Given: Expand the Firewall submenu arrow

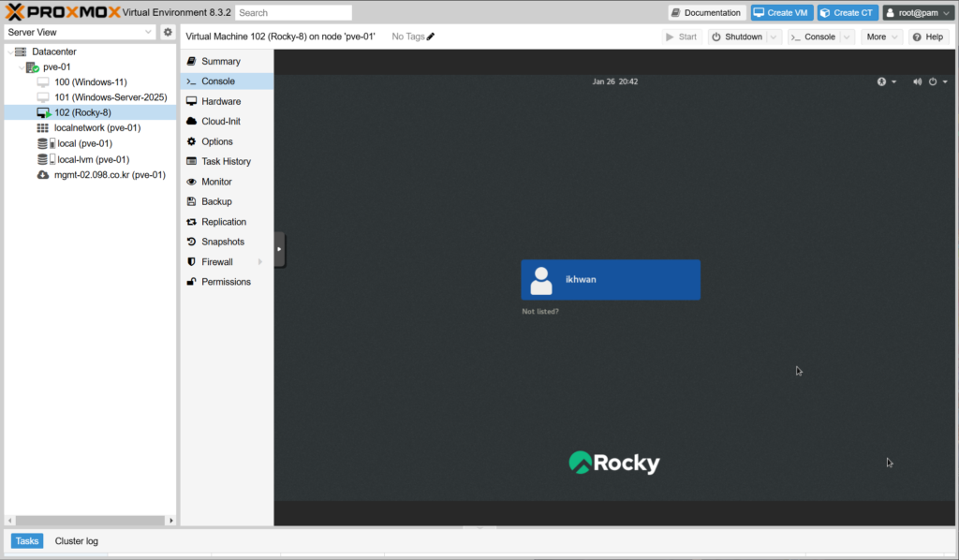Looking at the screenshot, I should (260, 262).
